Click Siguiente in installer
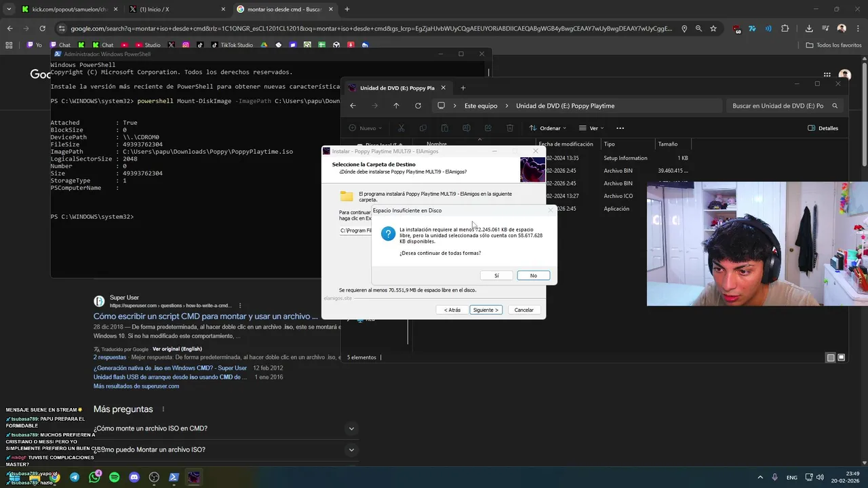This screenshot has width=868, height=488. 486,310
